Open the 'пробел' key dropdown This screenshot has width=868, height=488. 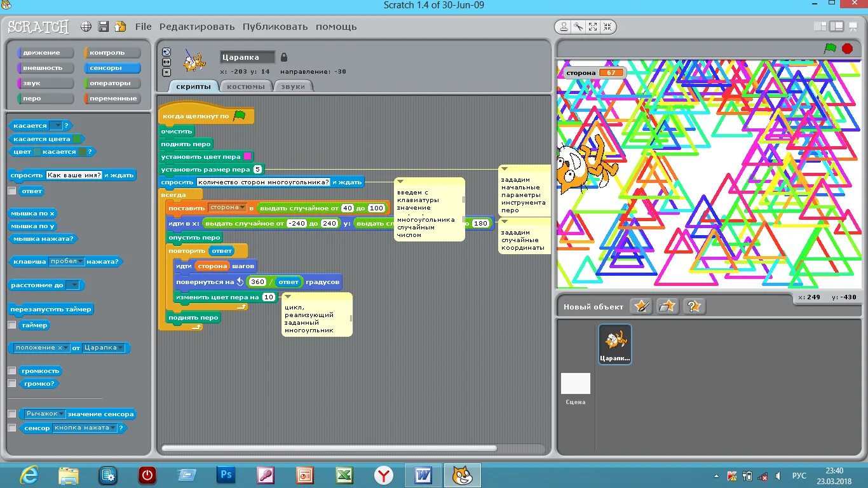(x=66, y=261)
